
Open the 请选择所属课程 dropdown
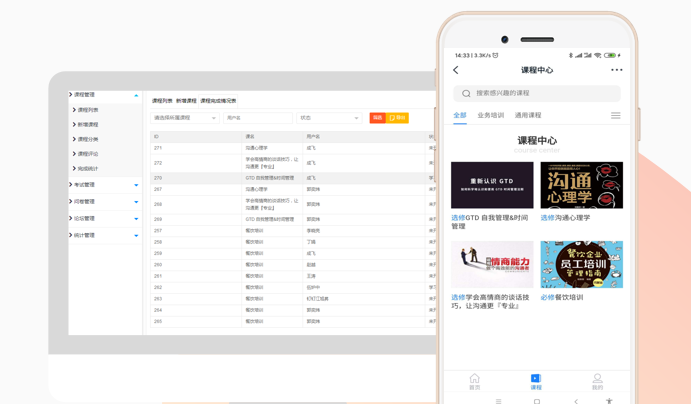tap(185, 118)
